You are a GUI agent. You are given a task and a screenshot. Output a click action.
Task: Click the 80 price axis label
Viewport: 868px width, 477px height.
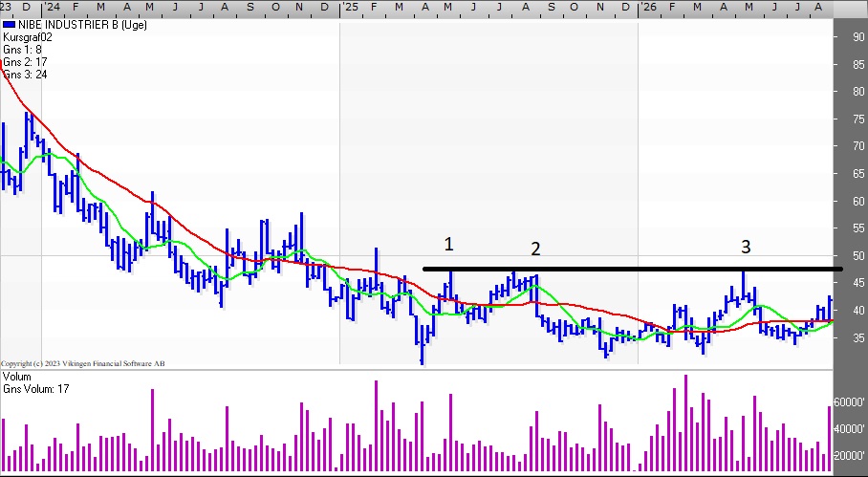[x=858, y=92]
